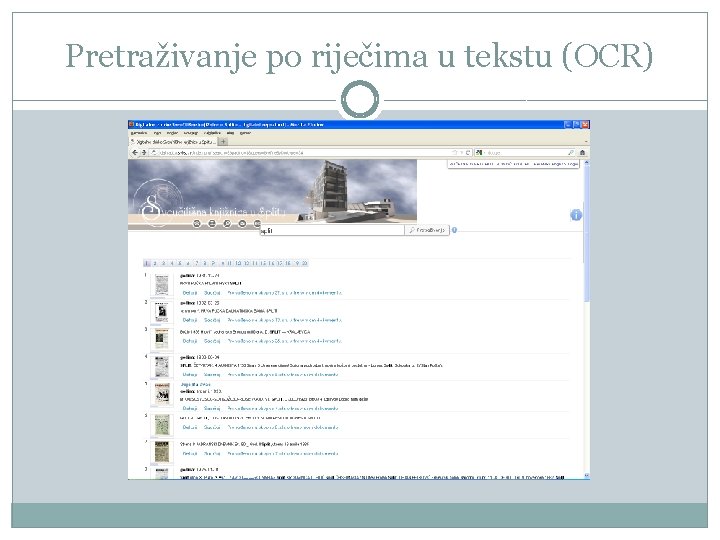Click the browser forward arrow button
The image size is (720, 540).
144,152
